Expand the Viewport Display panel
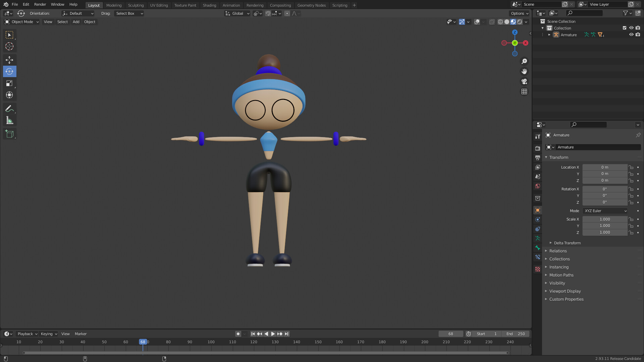644x362 pixels. [565, 291]
